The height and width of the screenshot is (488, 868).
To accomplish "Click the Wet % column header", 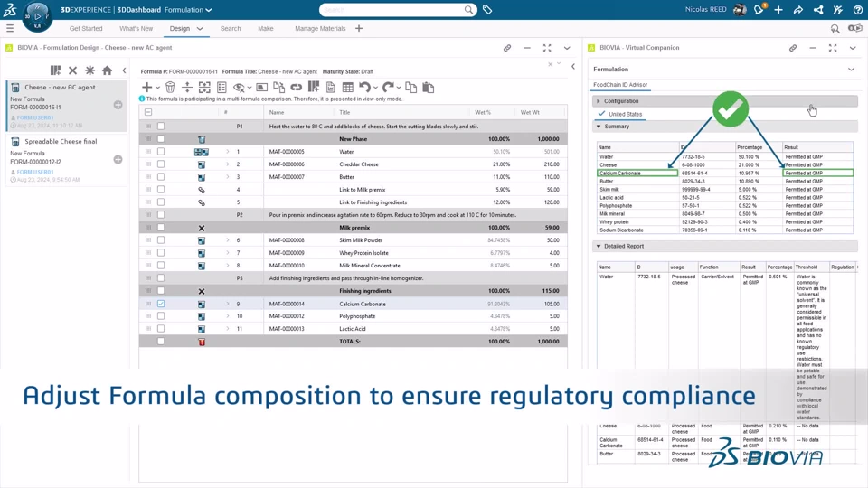I will tap(482, 112).
